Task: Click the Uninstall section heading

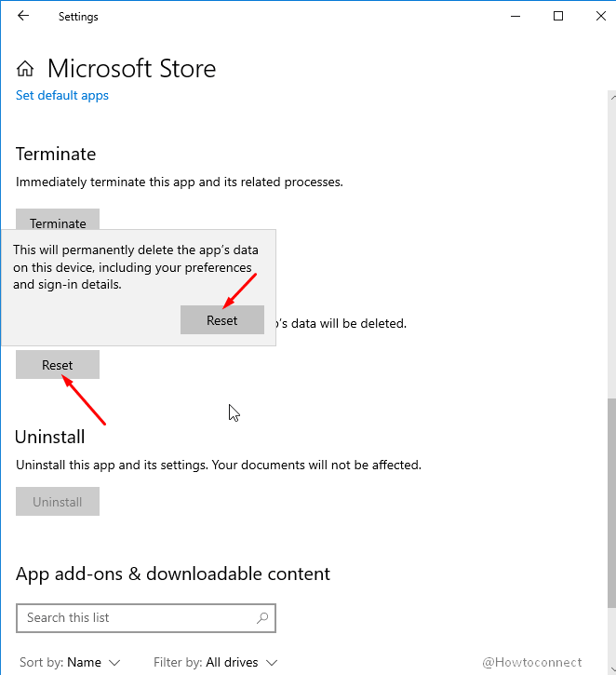Action: tap(50, 437)
